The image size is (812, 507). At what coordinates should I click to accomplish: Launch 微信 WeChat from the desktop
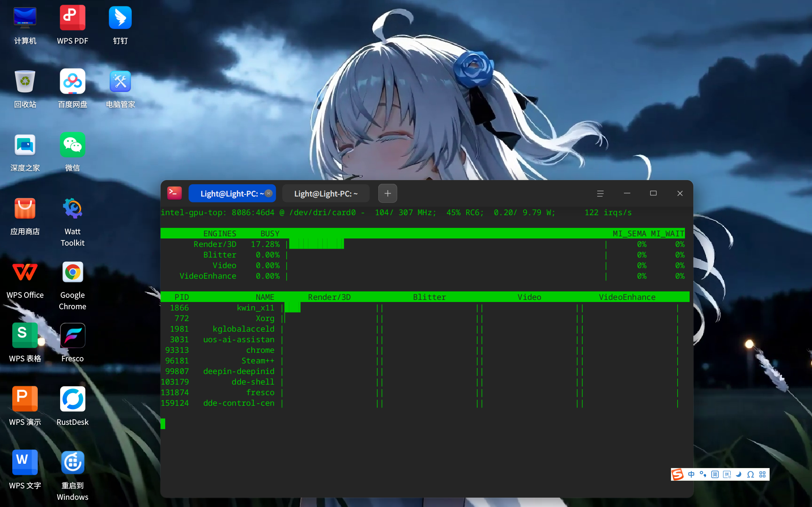click(x=72, y=152)
